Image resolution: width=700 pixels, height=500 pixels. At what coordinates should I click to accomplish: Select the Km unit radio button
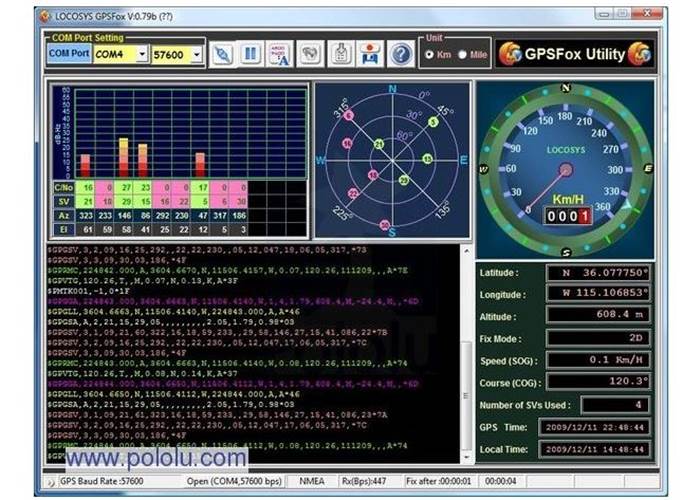430,55
